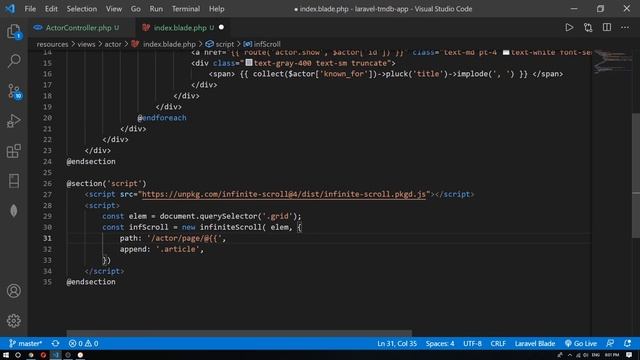Click the path: '/actor/page/@{{' line
Screen dimensions: 640x360
point(173,238)
